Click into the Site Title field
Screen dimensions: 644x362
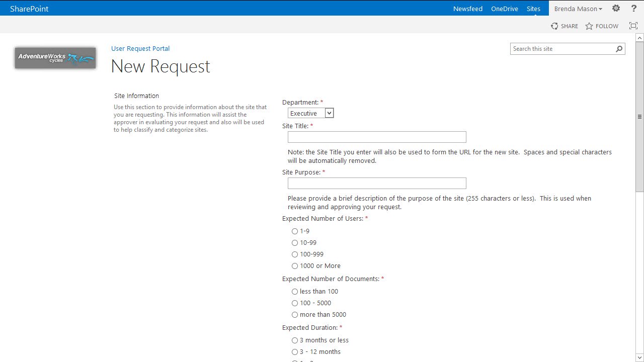coord(377,137)
